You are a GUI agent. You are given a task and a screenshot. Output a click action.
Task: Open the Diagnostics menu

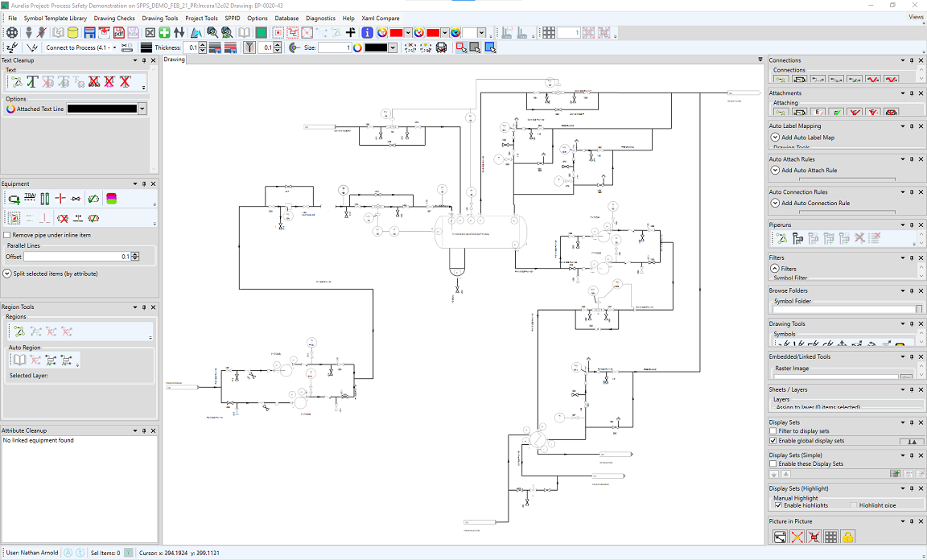(320, 18)
